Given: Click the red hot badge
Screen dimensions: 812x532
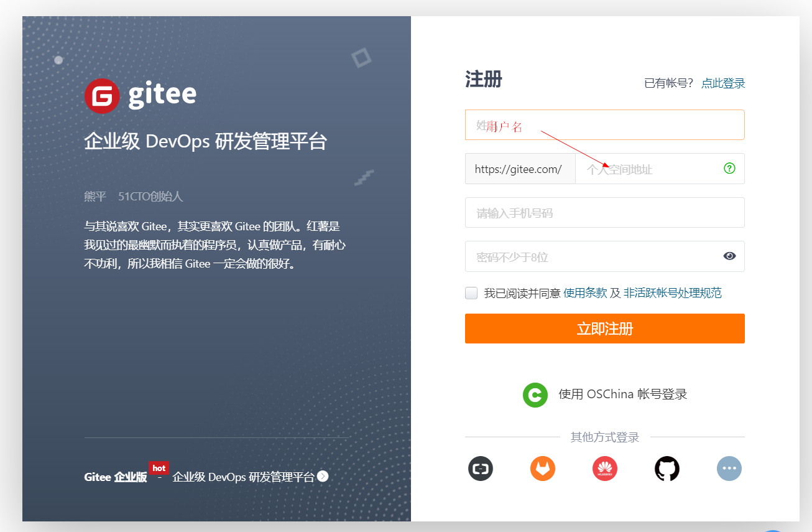Looking at the screenshot, I should tap(159, 468).
